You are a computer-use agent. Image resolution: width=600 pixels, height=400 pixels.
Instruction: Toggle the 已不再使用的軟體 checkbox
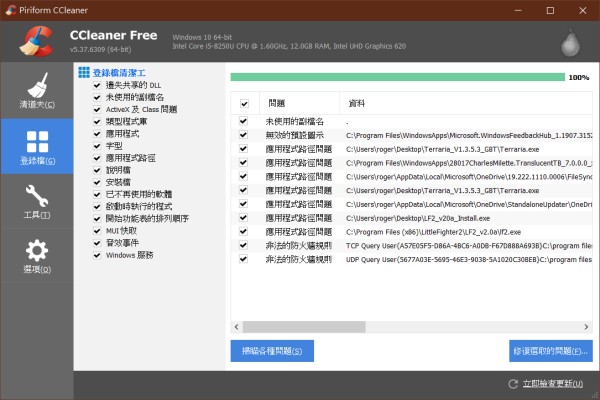pos(97,194)
